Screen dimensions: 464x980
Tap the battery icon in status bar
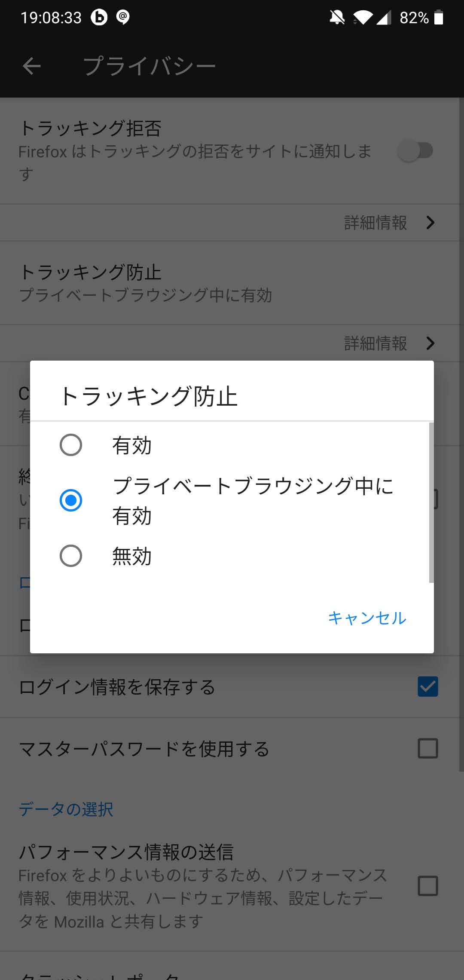coord(439,18)
